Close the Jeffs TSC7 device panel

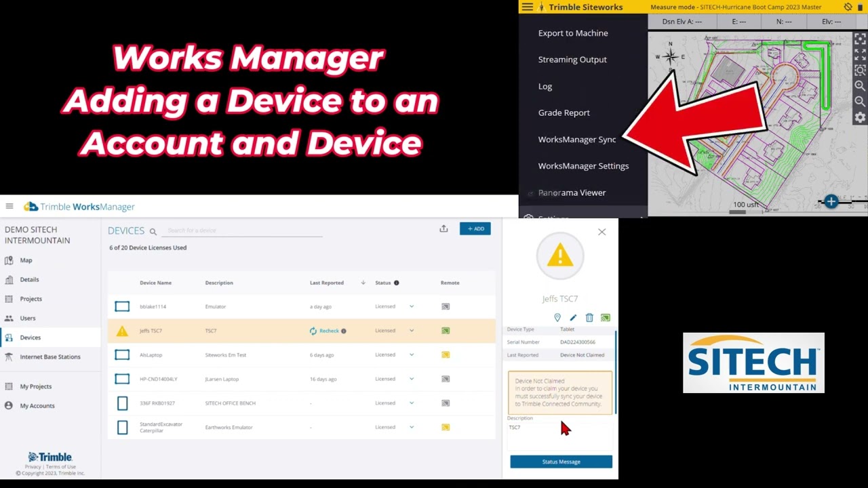(601, 232)
